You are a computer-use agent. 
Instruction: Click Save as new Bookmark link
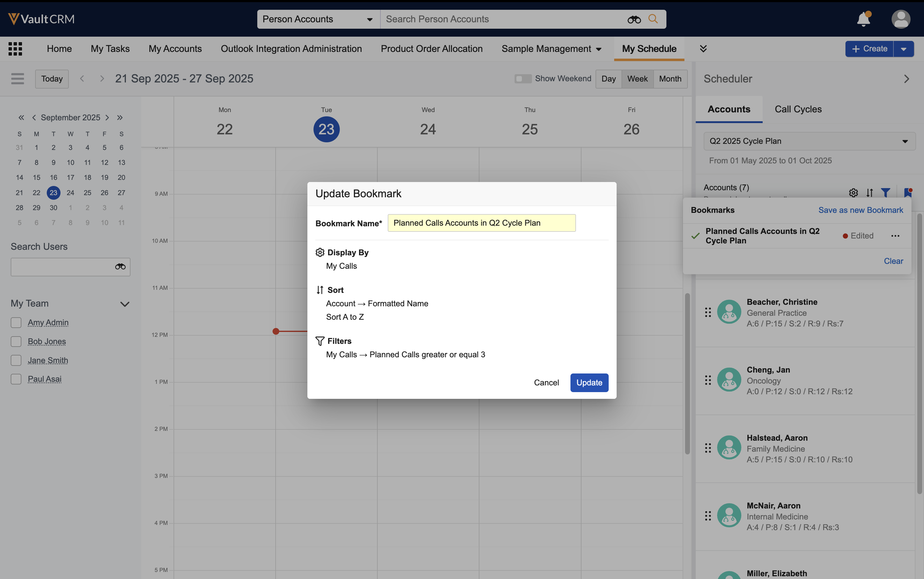tap(860, 210)
